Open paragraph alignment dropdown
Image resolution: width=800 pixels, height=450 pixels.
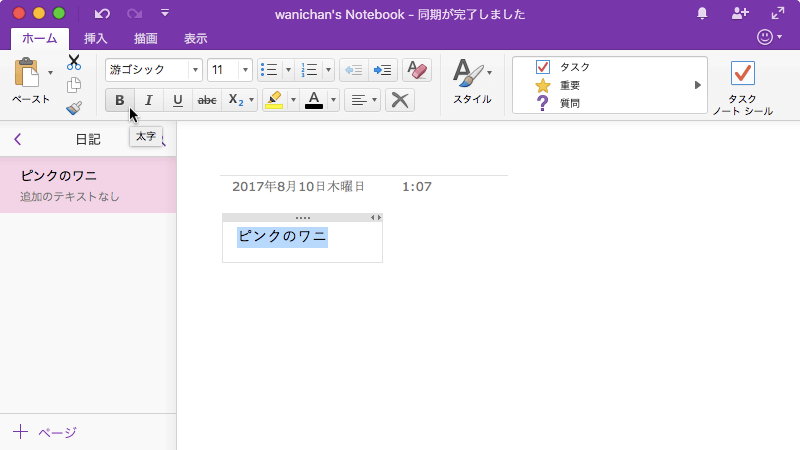click(x=363, y=100)
